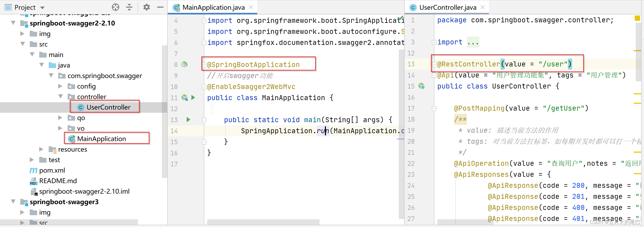Expand the test folder

tap(32, 160)
